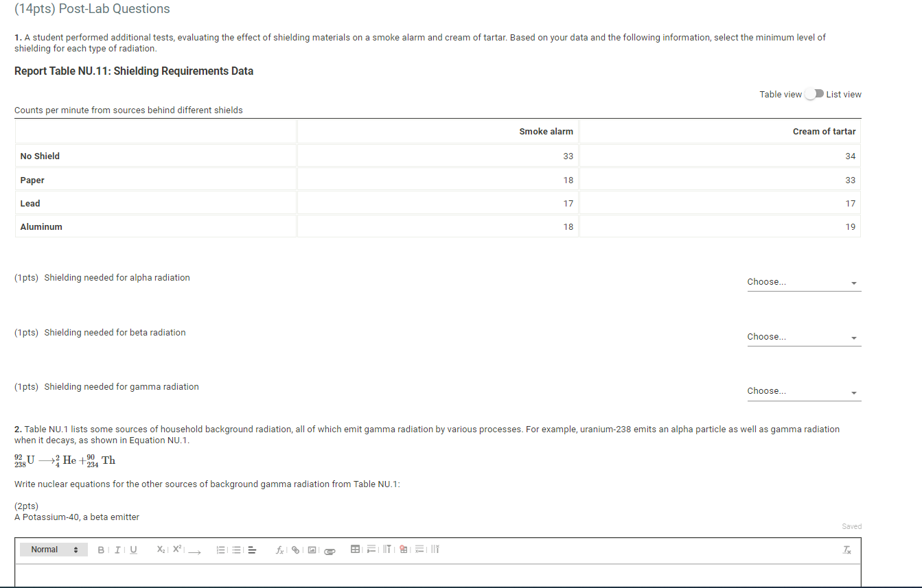Insert ordered numbered list

(x=221, y=550)
